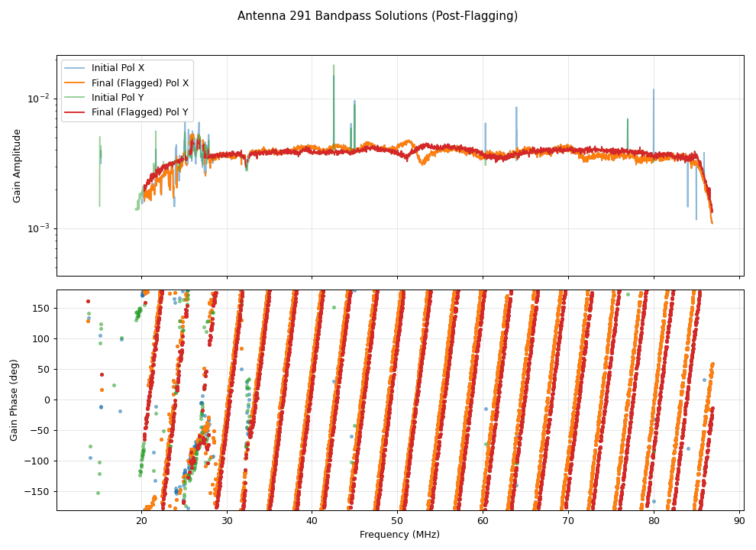Image resolution: width=756 pixels, height=550 pixels.
Task: Click the -100 tick label on phase axis
Action: coord(40,461)
